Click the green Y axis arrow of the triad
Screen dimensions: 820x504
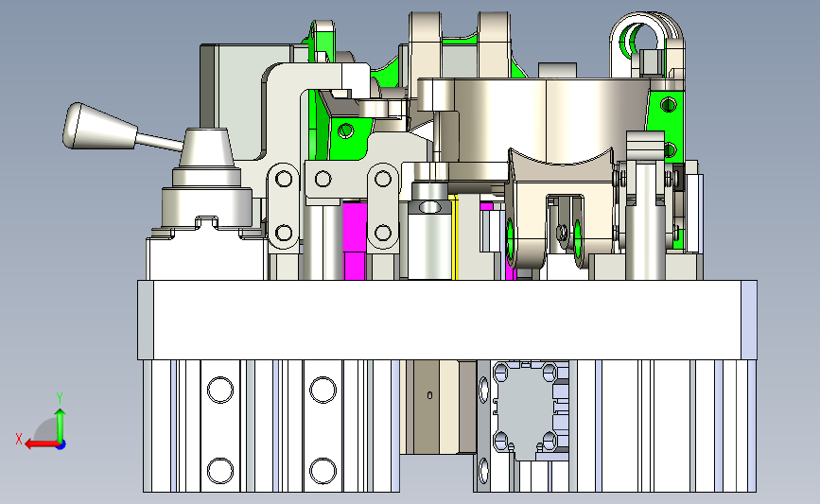[x=61, y=426]
